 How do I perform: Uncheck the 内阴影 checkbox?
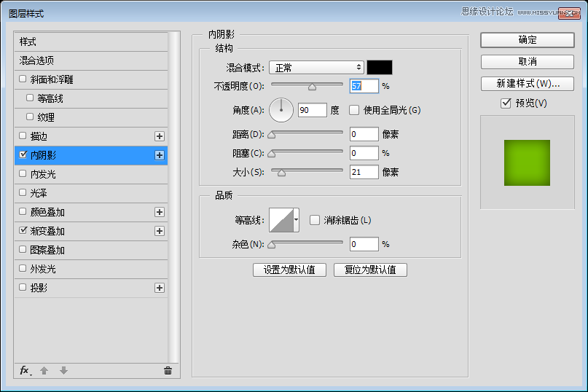tap(23, 154)
